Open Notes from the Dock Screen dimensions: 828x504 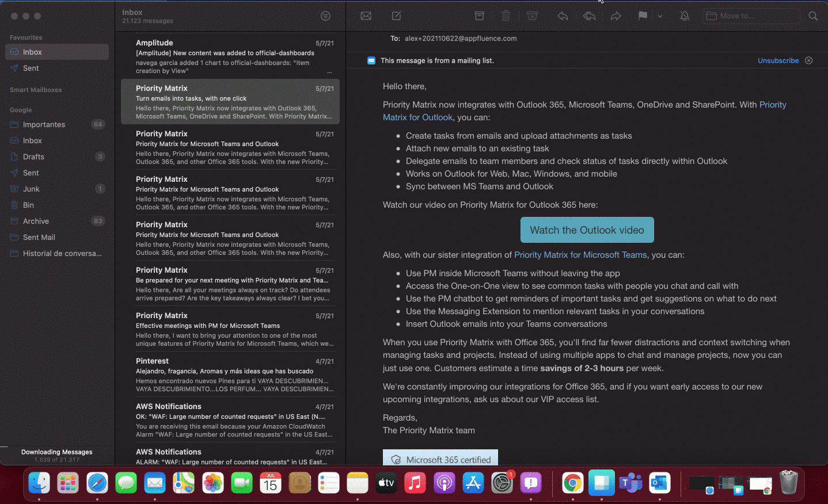click(x=358, y=483)
